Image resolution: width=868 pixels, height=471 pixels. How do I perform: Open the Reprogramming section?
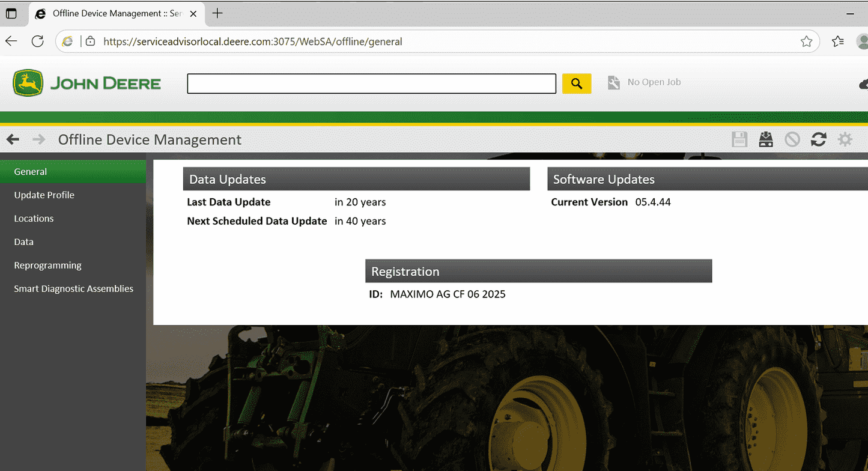47,265
